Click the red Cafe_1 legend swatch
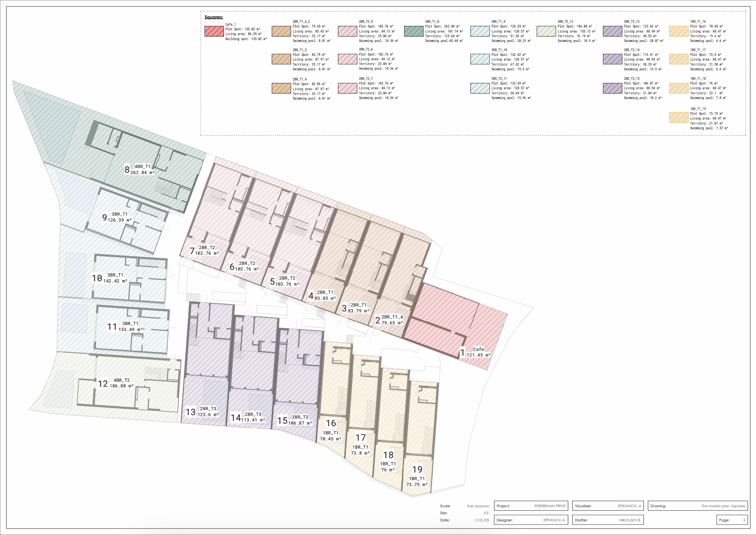This screenshot has width=756, height=535. 214,31
